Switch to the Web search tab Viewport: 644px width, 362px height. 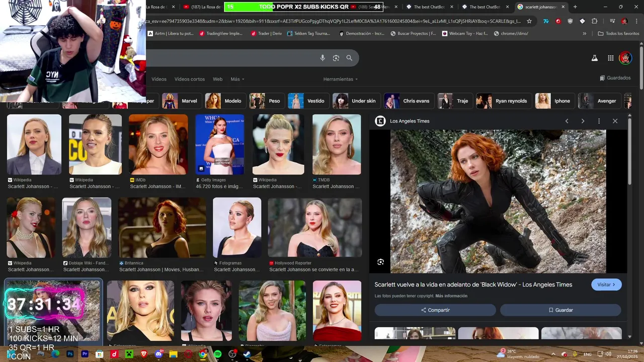(x=217, y=79)
